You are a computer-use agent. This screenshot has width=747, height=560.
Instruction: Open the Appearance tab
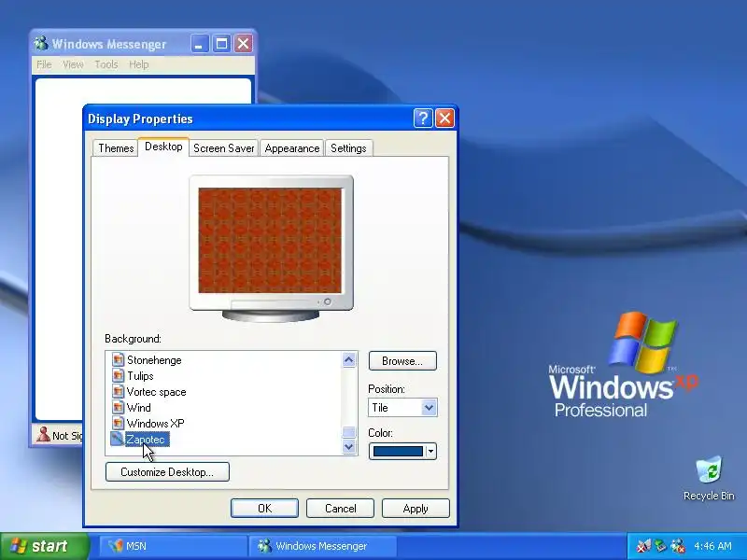(292, 148)
